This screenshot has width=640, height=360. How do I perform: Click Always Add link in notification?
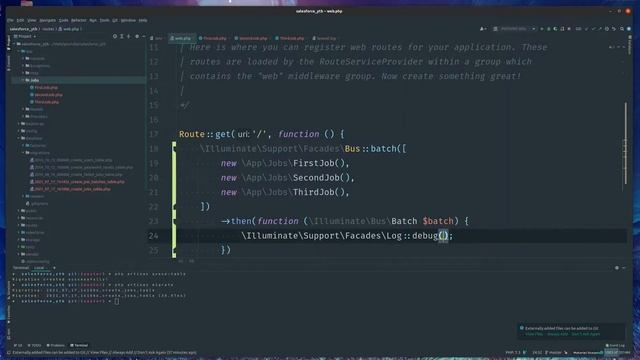click(558, 335)
